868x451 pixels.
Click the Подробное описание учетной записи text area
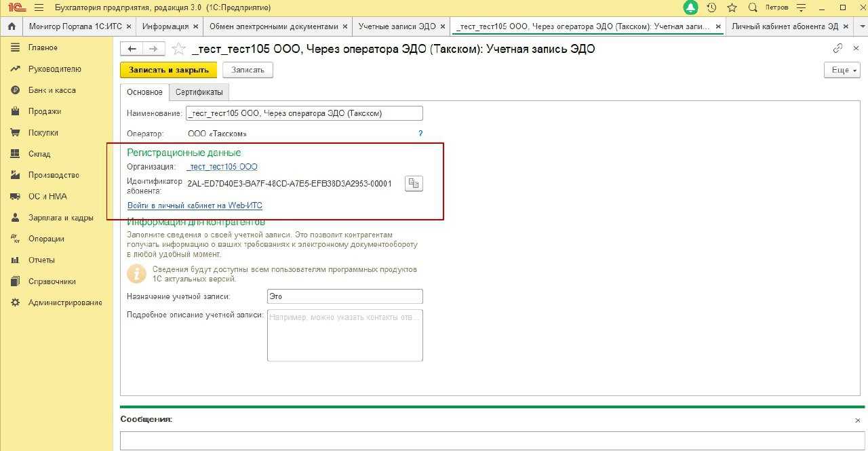[345, 335]
